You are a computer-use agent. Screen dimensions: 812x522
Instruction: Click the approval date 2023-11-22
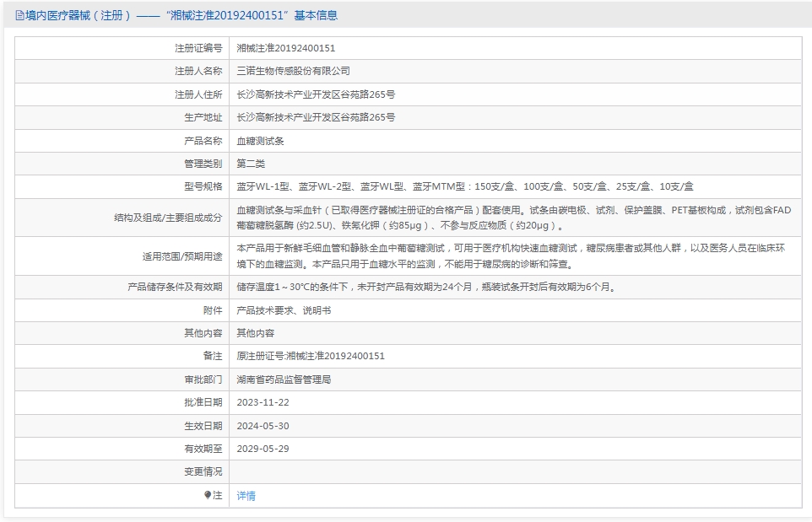[x=263, y=402]
